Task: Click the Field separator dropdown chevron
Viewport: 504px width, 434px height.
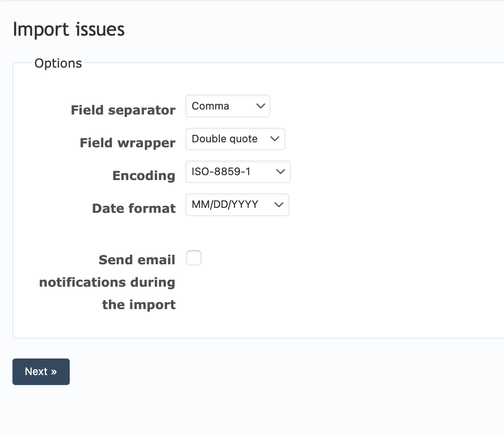Action: pos(261,106)
